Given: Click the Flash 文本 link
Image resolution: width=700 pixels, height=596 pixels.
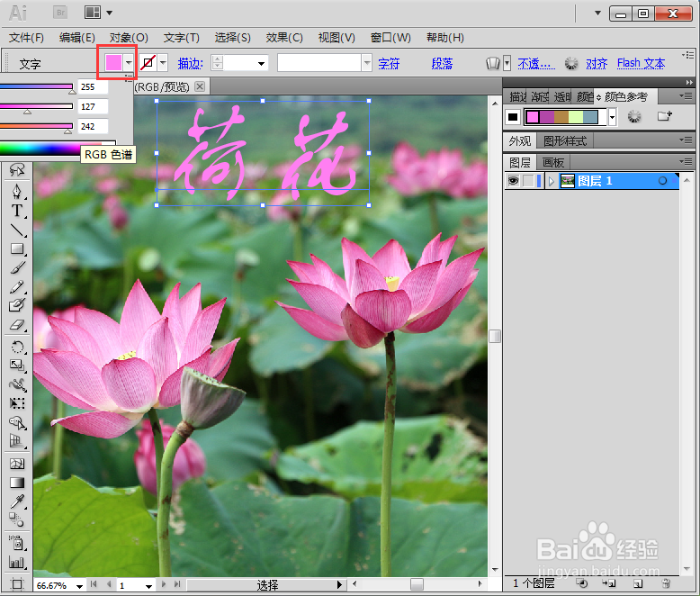Looking at the screenshot, I should (642, 63).
